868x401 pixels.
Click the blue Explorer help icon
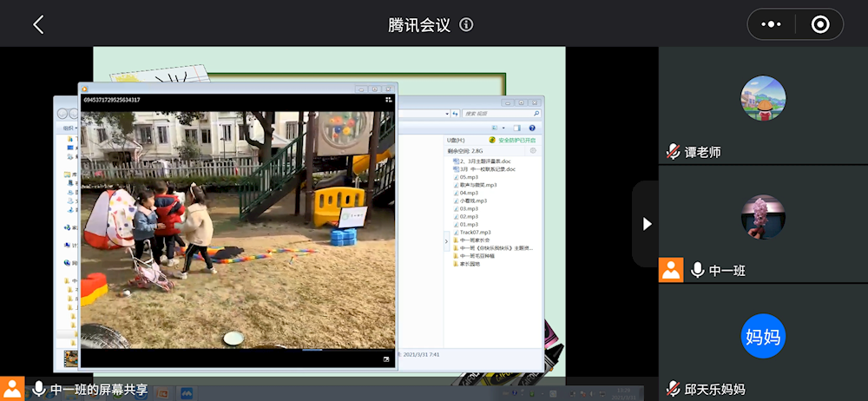532,128
